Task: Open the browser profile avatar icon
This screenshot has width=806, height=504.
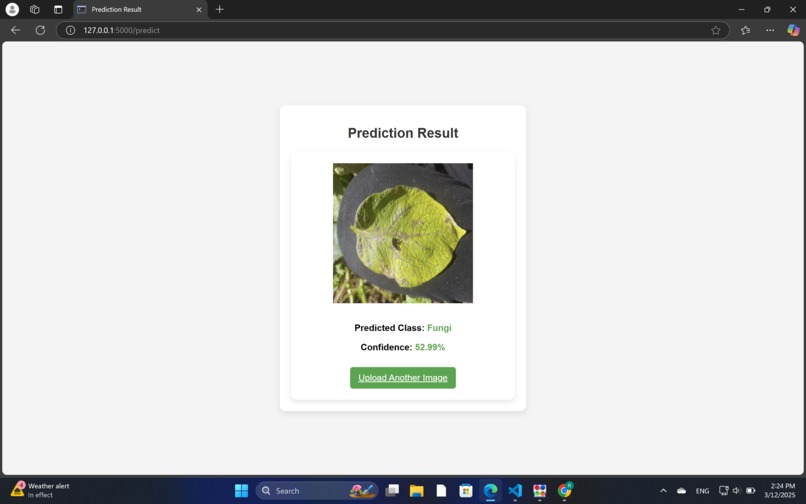Action: [12, 9]
